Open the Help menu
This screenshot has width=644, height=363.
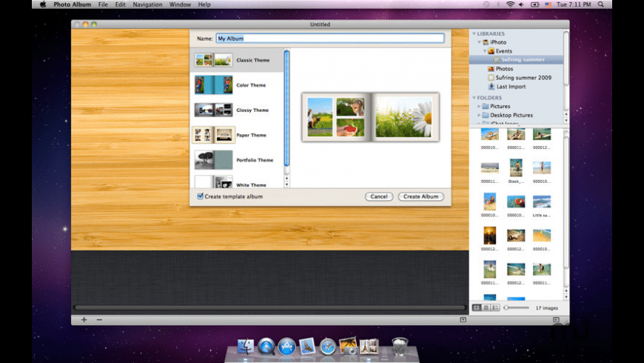coord(204,4)
